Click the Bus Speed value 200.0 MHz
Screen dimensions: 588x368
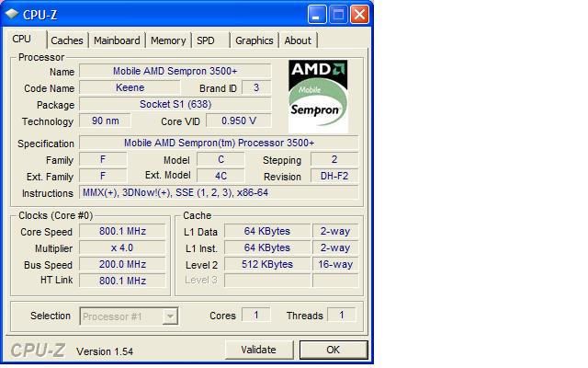click(x=122, y=264)
